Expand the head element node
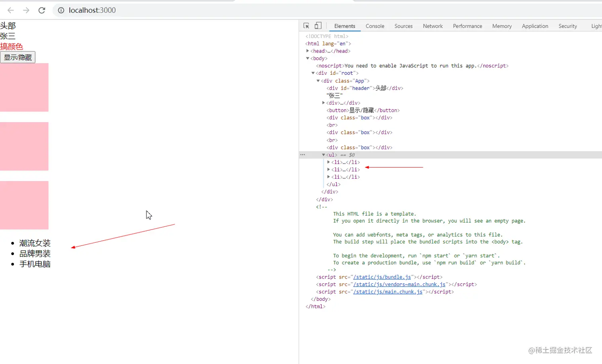Viewport: 602px width, 364px height. (x=307, y=51)
